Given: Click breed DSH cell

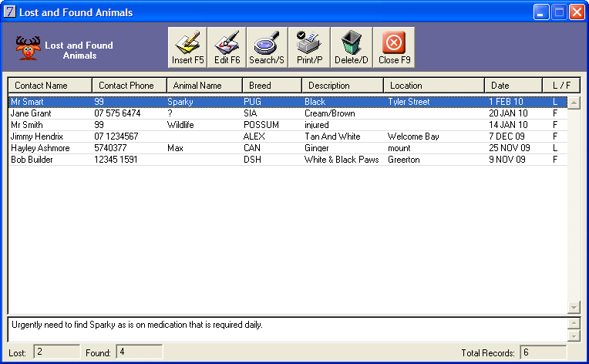Looking at the screenshot, I should (252, 160).
